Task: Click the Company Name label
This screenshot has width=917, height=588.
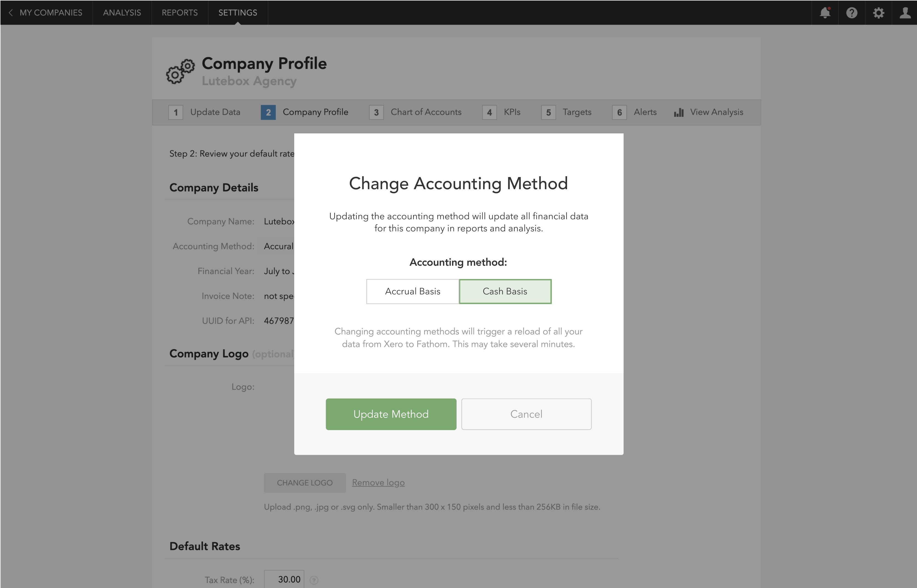Action: (x=221, y=222)
